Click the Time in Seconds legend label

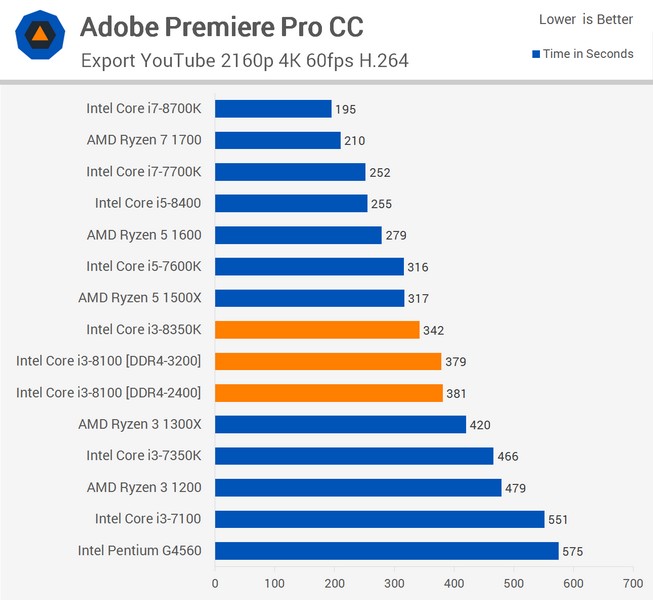[x=588, y=54]
